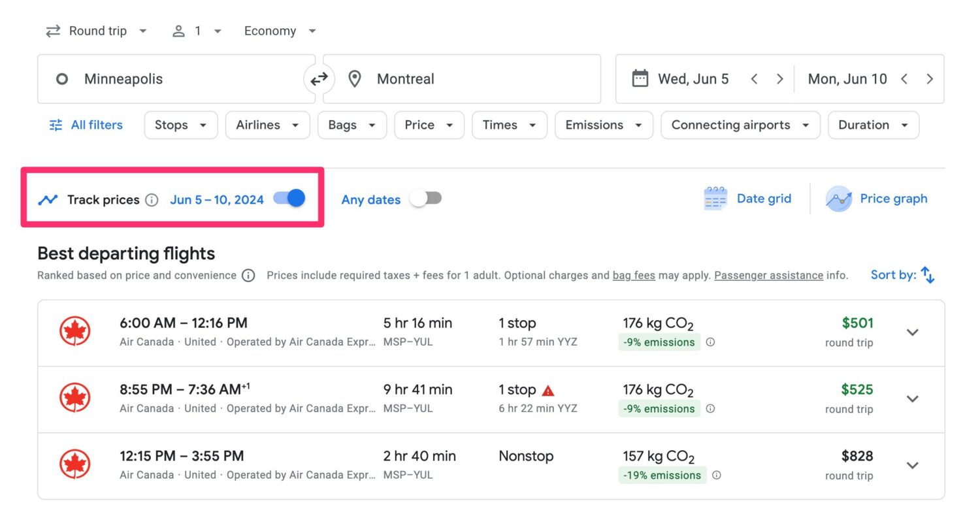Image resolution: width=980 pixels, height=518 pixels.
Task: Open the Round trip dropdown
Action: [x=97, y=31]
